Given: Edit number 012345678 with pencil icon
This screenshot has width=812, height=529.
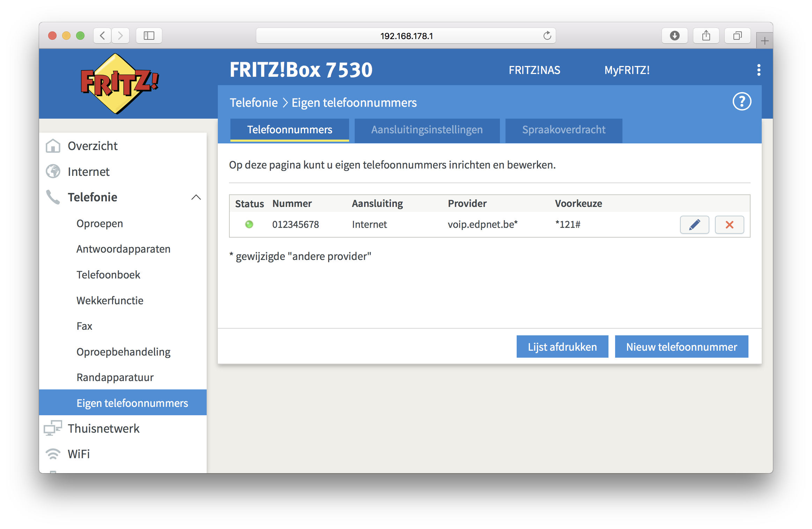Looking at the screenshot, I should pyautogui.click(x=694, y=225).
